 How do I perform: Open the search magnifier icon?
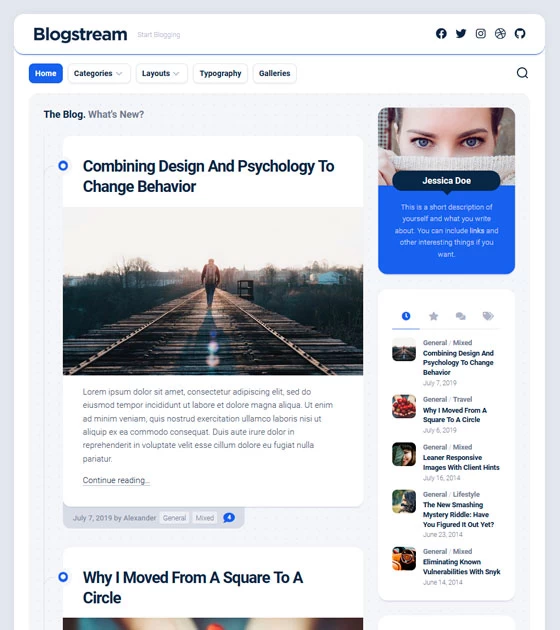(x=522, y=73)
